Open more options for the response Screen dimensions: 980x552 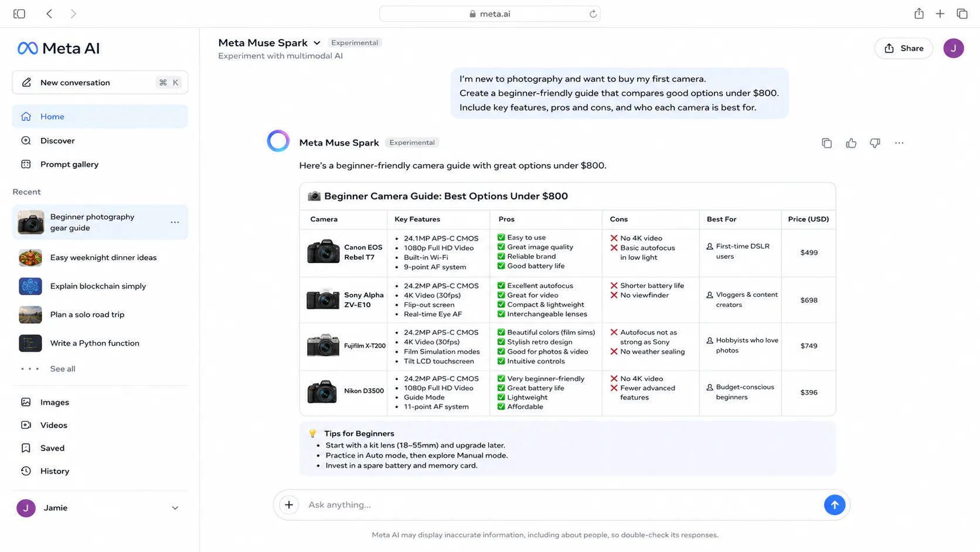click(x=899, y=143)
